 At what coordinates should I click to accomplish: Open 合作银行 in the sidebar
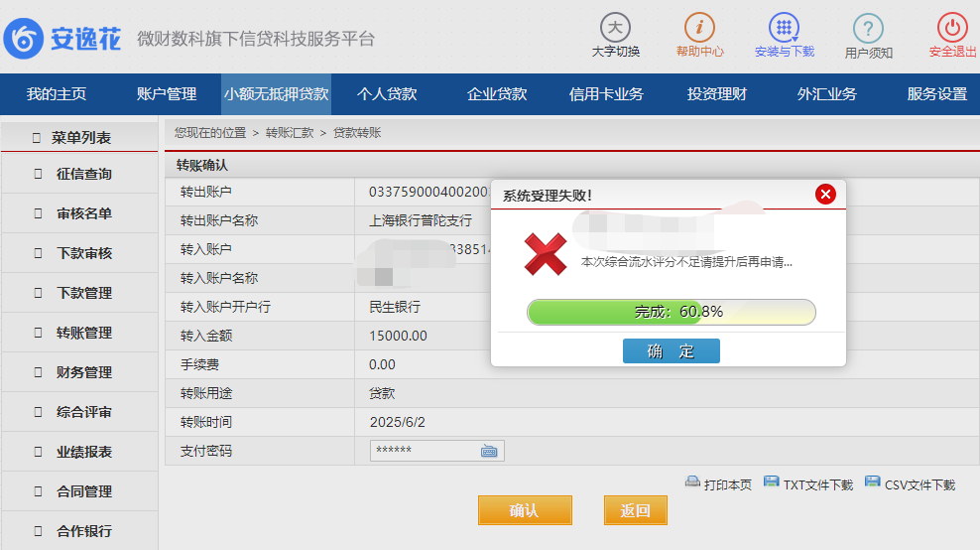(79, 531)
